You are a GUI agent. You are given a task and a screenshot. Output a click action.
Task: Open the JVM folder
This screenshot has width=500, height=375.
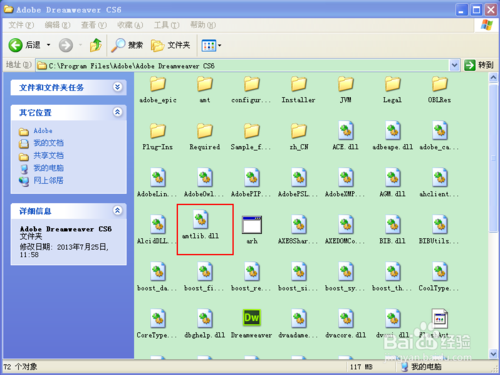(x=346, y=90)
